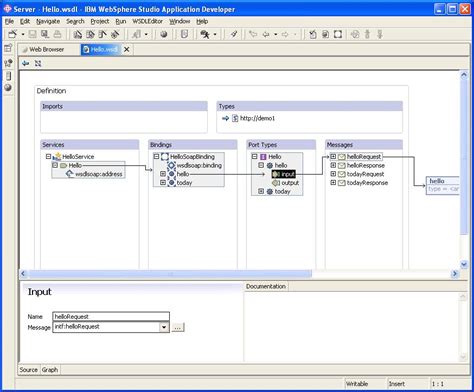
Task: Collapse the HelloService node in Services
Action: [48, 156]
